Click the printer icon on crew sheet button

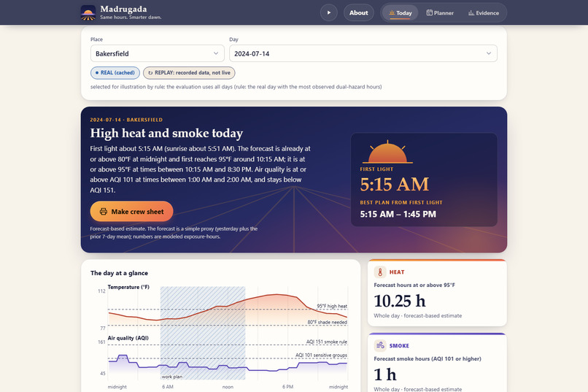(x=104, y=212)
